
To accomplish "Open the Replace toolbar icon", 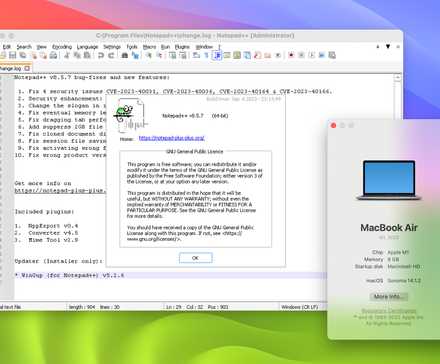I will tap(135, 55).
